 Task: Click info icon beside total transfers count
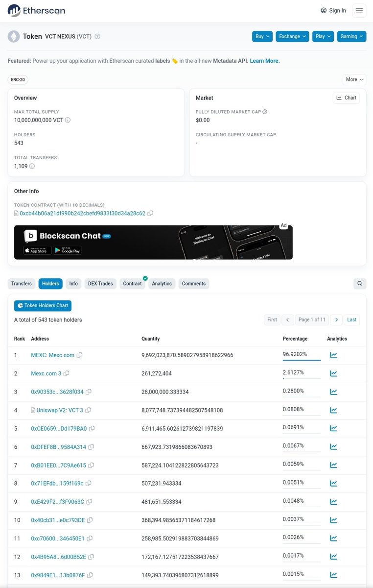coord(32,166)
